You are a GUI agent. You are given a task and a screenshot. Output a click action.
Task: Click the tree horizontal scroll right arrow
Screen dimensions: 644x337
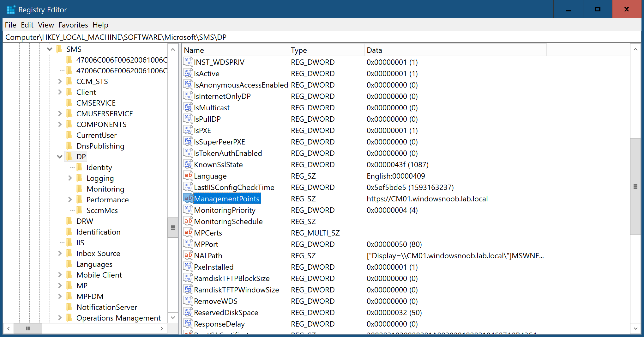tap(162, 328)
